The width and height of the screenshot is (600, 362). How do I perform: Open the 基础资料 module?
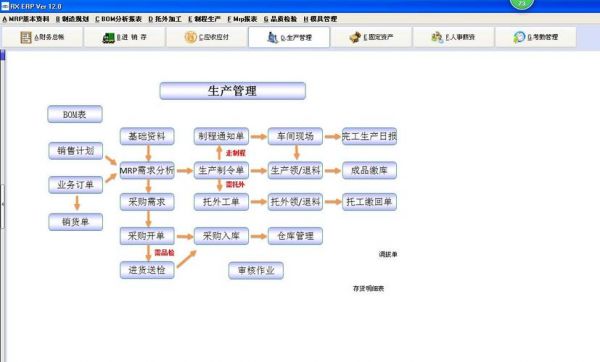click(147, 136)
